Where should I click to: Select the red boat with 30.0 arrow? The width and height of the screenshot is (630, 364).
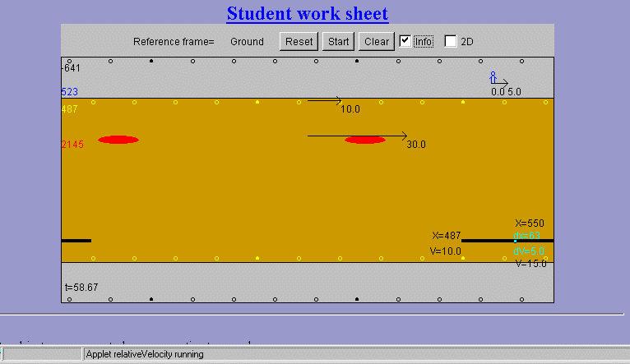point(365,140)
